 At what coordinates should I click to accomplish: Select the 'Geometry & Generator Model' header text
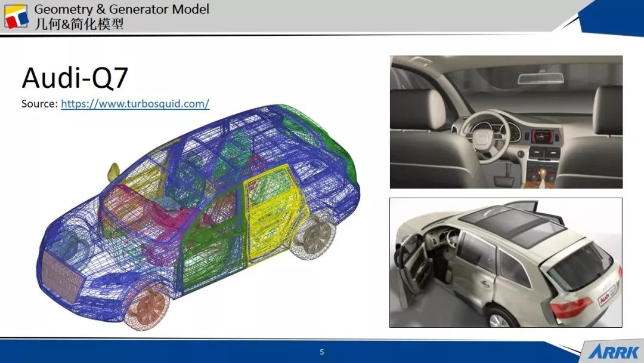pos(122,10)
